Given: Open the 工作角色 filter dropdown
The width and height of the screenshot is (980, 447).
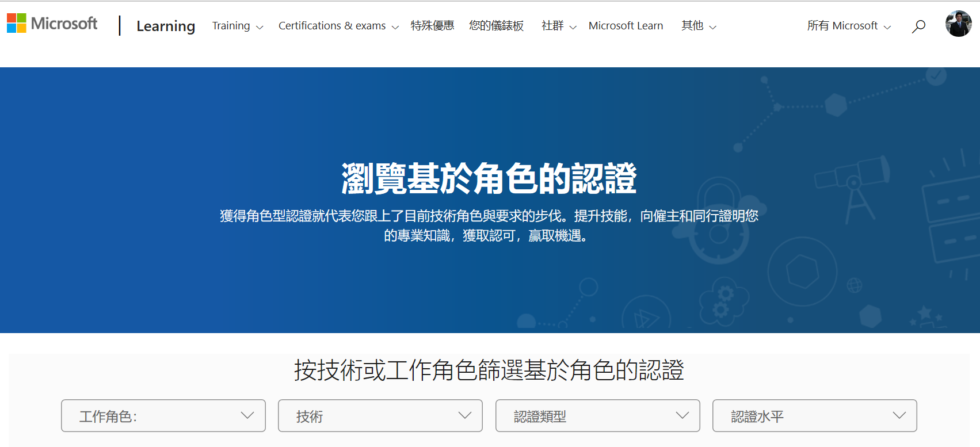Looking at the screenshot, I should pos(163,415).
